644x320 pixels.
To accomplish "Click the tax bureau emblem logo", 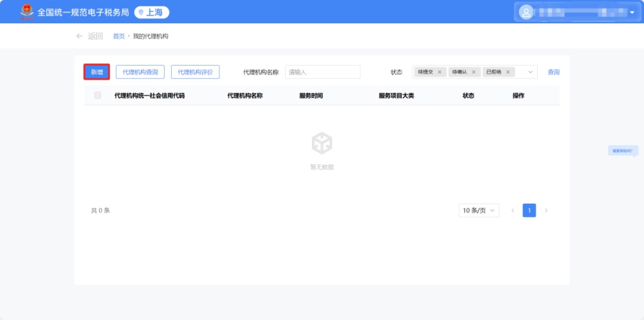I will pos(27,12).
